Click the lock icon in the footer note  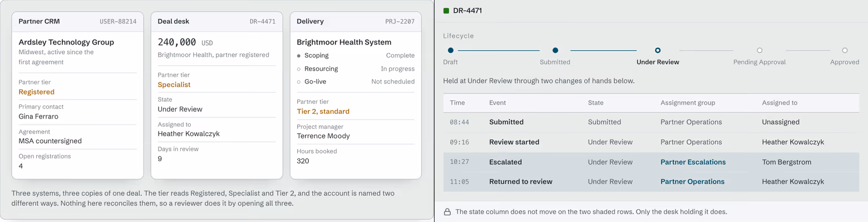[447, 212]
